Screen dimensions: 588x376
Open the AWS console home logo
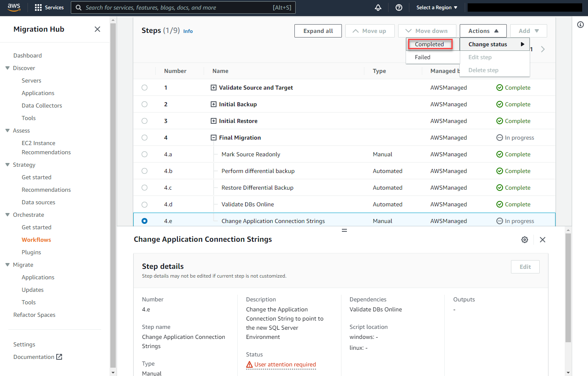[x=14, y=8]
